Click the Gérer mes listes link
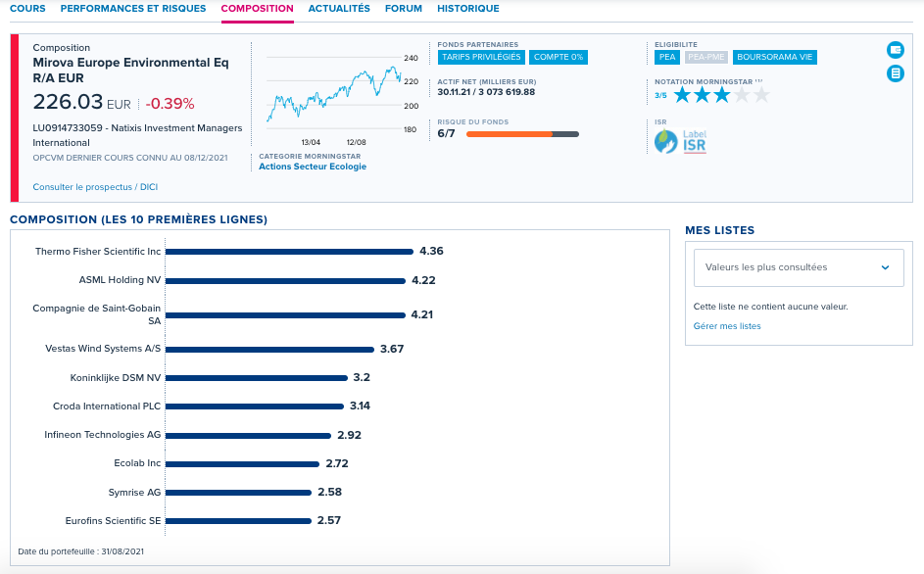Image resolution: width=924 pixels, height=574 pixels. (x=727, y=326)
